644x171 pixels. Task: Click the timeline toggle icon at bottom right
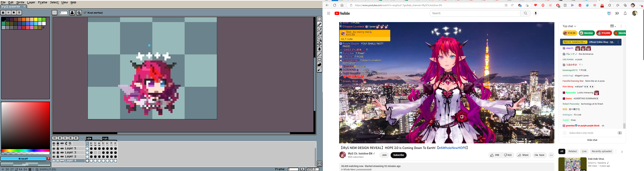click(319, 164)
